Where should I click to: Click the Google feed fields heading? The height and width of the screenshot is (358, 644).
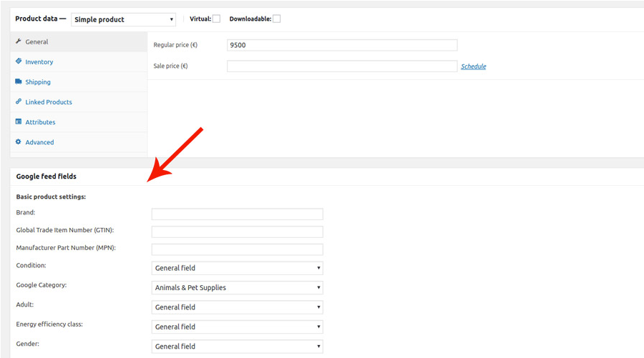coord(47,176)
